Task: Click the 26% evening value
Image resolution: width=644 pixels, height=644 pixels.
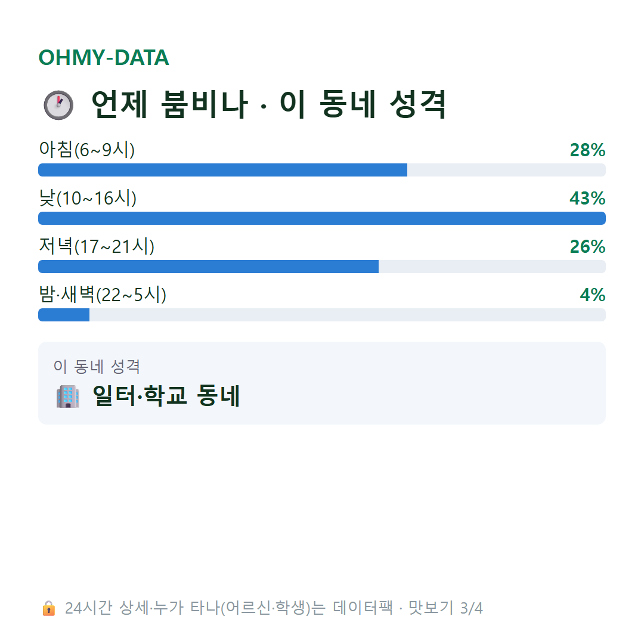Action: pos(587,246)
